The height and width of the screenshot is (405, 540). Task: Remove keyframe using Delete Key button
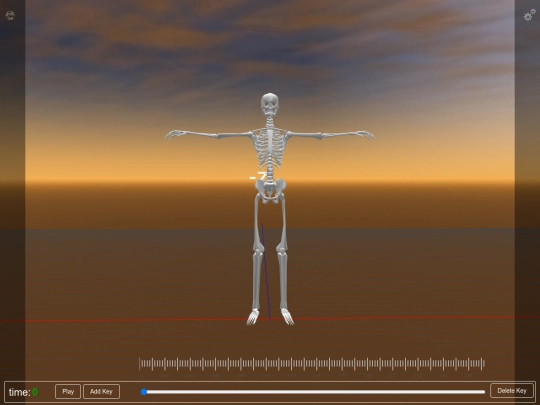(x=512, y=391)
